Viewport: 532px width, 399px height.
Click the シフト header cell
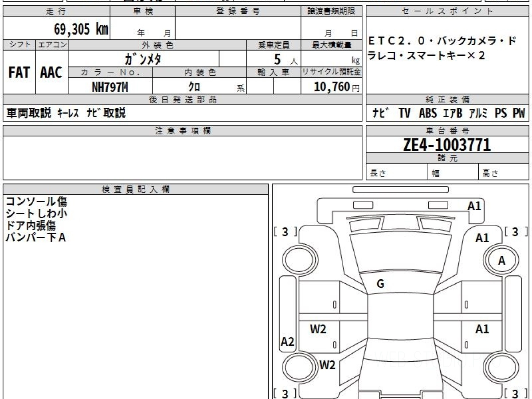(x=19, y=45)
